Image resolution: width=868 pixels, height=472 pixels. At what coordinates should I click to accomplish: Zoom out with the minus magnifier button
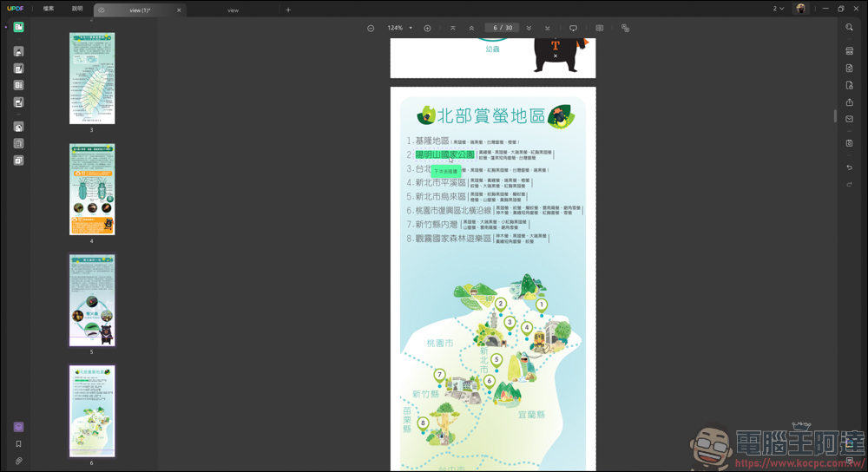pyautogui.click(x=371, y=28)
